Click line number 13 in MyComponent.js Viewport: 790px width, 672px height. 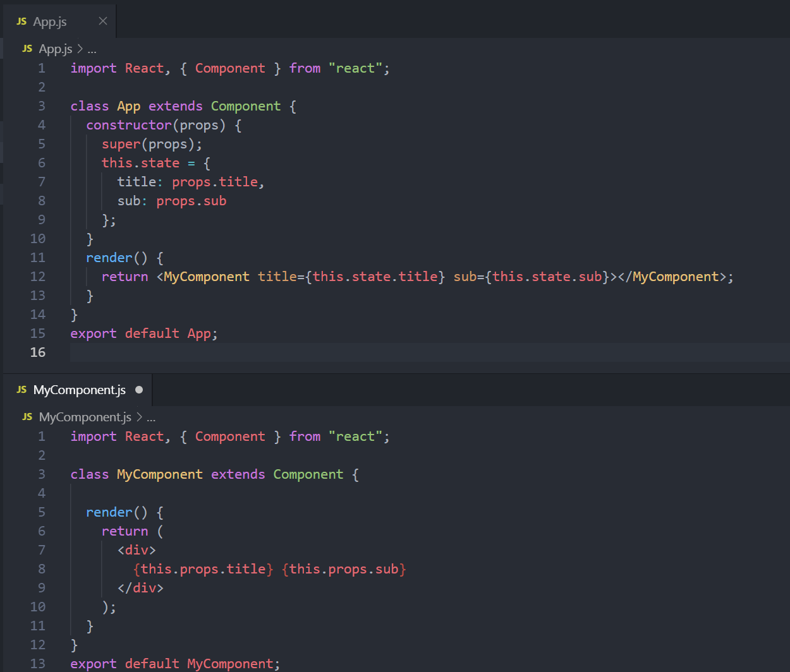point(38,664)
